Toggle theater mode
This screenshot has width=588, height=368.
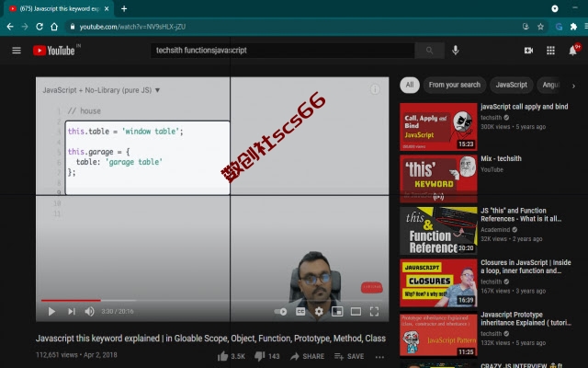356,311
